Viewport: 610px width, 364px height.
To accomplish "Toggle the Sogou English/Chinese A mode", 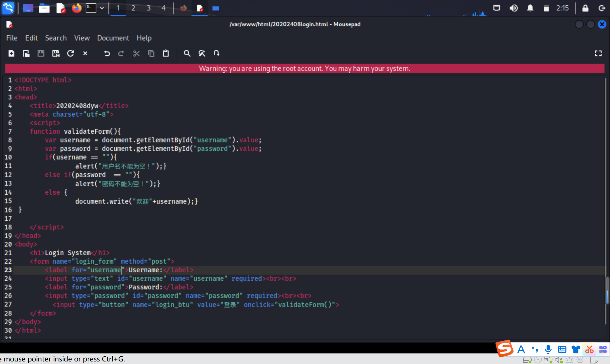I will pos(521,350).
